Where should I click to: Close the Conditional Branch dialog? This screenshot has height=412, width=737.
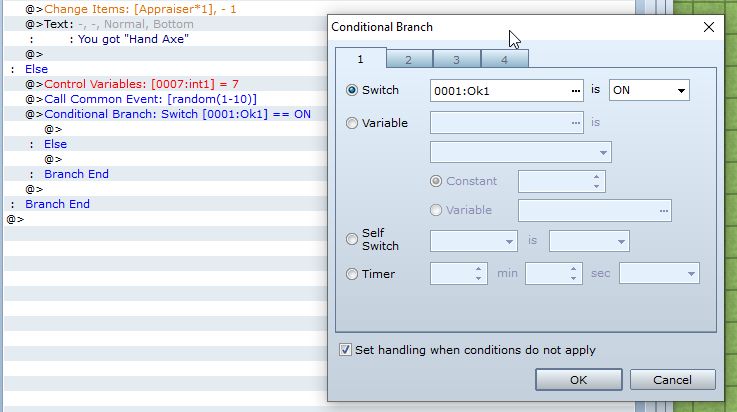point(708,26)
